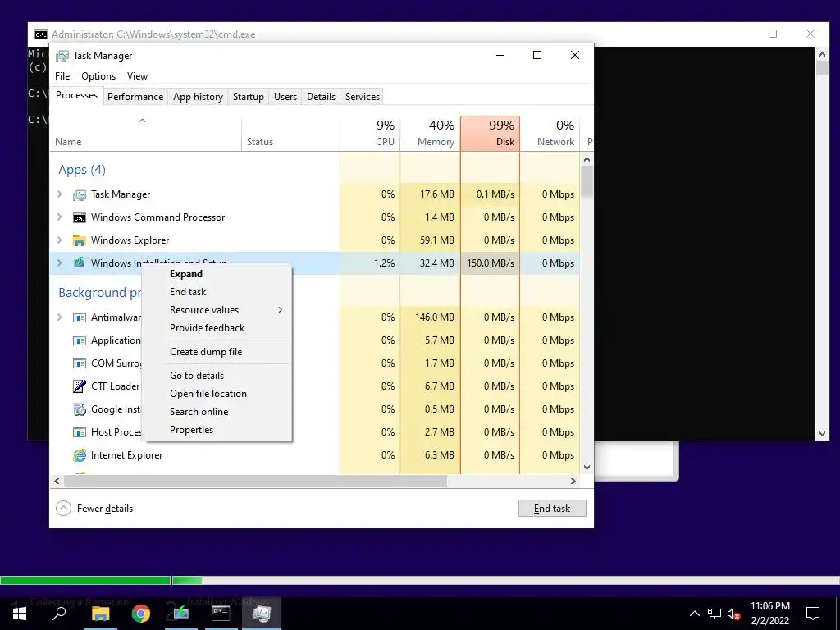Select Create dump file
The width and height of the screenshot is (840, 630).
217,352
